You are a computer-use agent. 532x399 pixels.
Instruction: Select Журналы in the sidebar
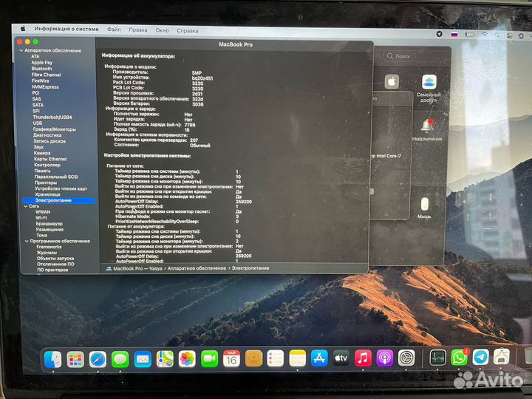click(x=47, y=253)
